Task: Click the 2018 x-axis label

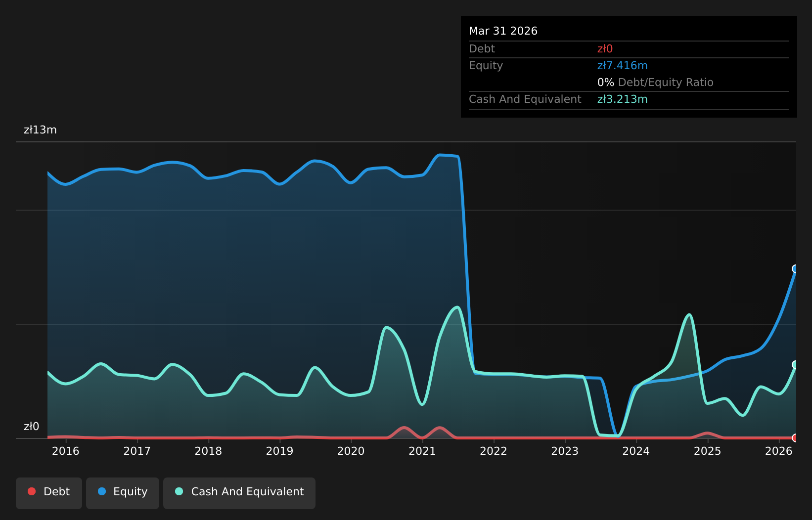Action: (x=208, y=451)
